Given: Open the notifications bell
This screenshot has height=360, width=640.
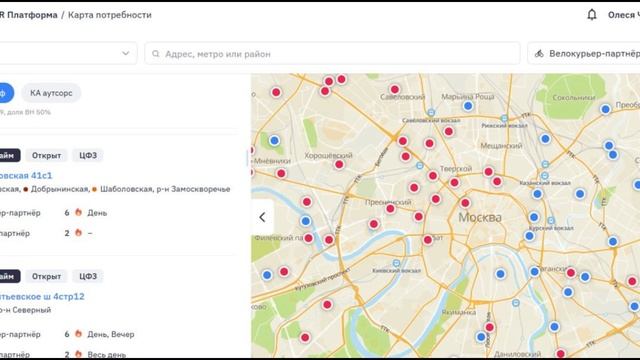Looking at the screenshot, I should pos(592,15).
